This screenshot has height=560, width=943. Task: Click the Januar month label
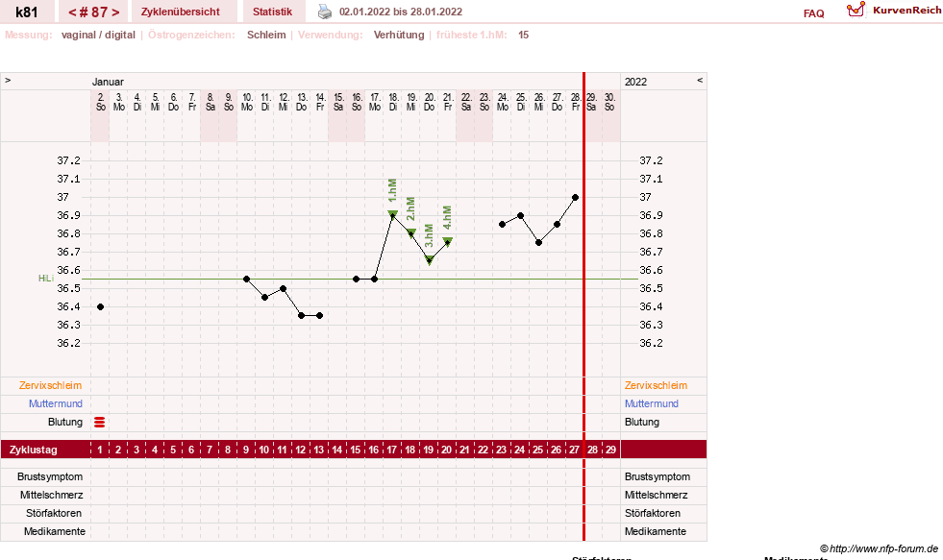(108, 82)
